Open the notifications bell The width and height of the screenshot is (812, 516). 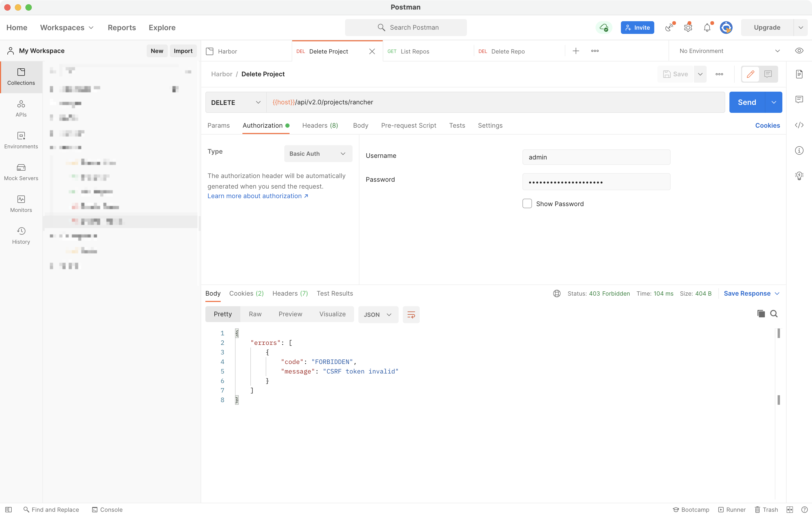tap(707, 28)
